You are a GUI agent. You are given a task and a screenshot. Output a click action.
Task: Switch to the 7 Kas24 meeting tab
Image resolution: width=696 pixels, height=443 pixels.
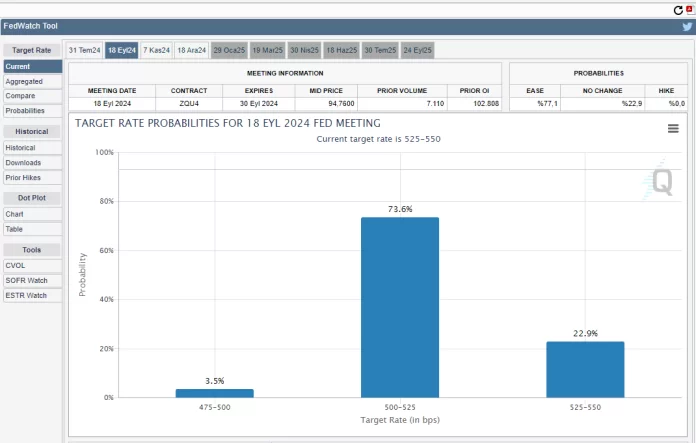point(157,50)
